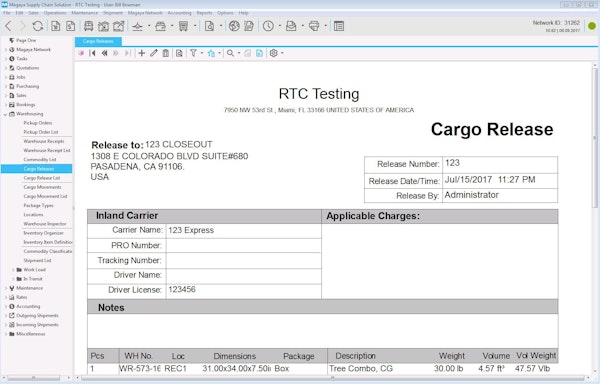Click the clock icon in the main toolbar
The width and height of the screenshot is (600, 384).
pos(268,26)
